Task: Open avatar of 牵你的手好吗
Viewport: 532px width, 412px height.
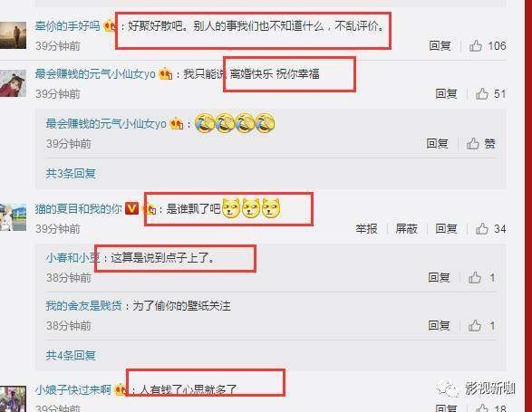Action: (13, 35)
